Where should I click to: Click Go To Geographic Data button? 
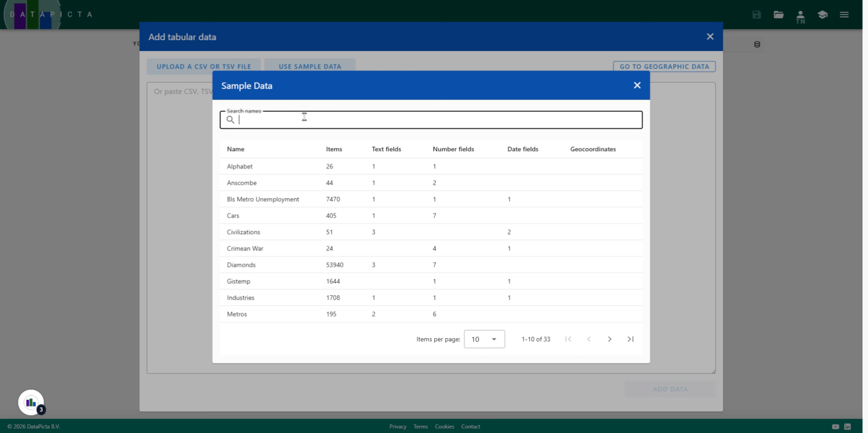coord(664,66)
